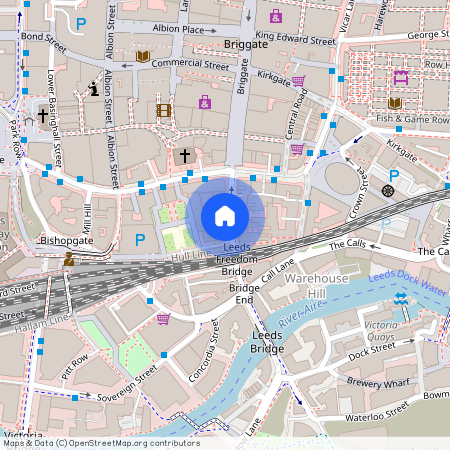The image size is (450, 450).
Task: Select shopping cart icon at Central Road bottom
Action: point(297,149)
